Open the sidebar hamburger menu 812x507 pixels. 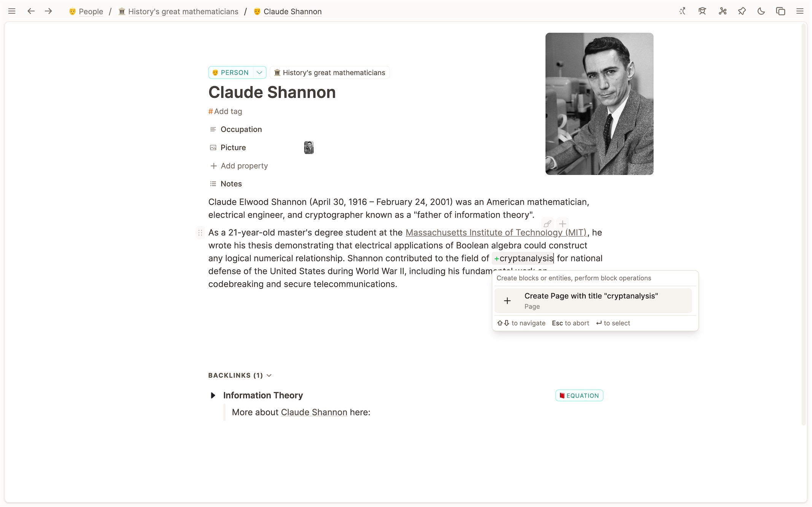(12, 11)
